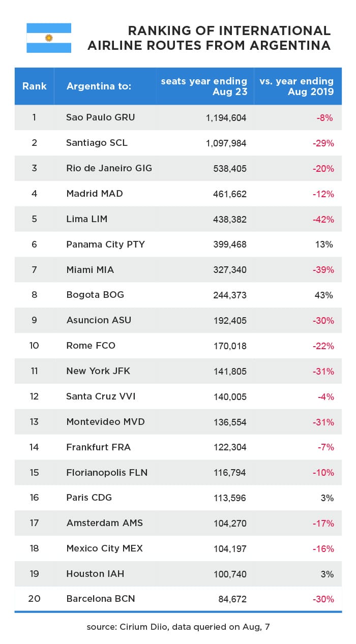Click Lima LIM's -42% change value
Screen dimensions: 356x644
point(323,219)
